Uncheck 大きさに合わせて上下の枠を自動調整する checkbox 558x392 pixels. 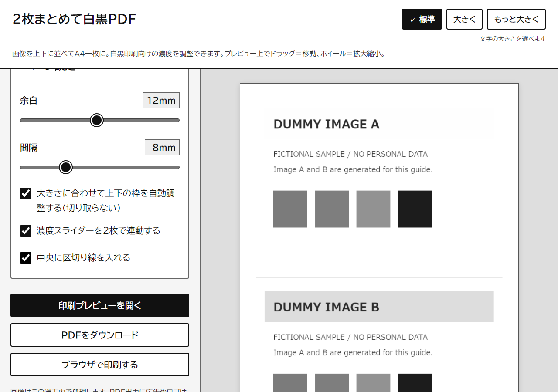[x=26, y=193]
